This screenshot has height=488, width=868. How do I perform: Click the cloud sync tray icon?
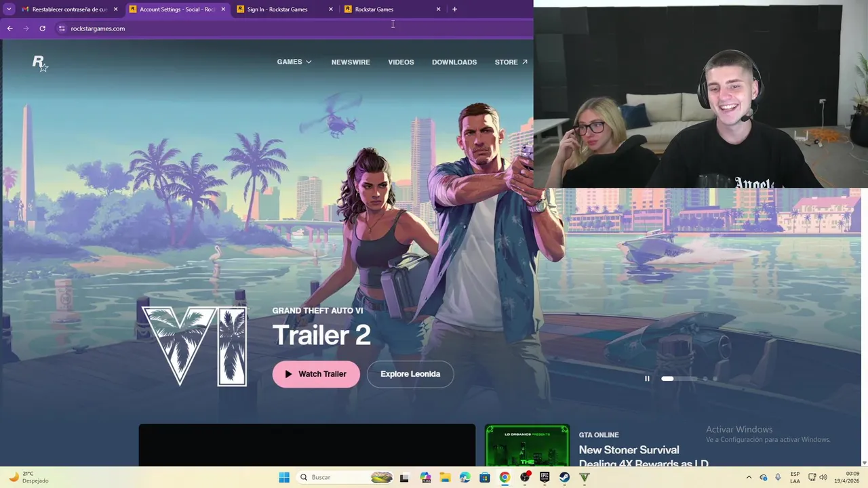pyautogui.click(x=764, y=477)
